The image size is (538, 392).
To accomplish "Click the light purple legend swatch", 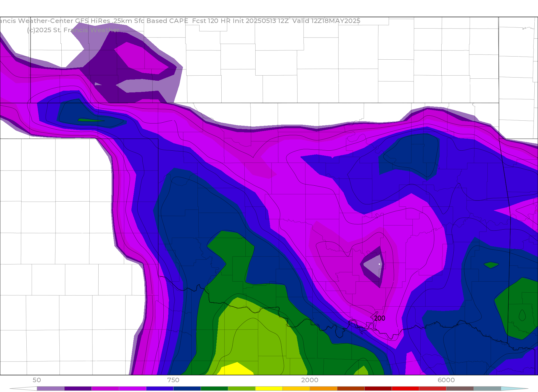I will tap(51, 389).
